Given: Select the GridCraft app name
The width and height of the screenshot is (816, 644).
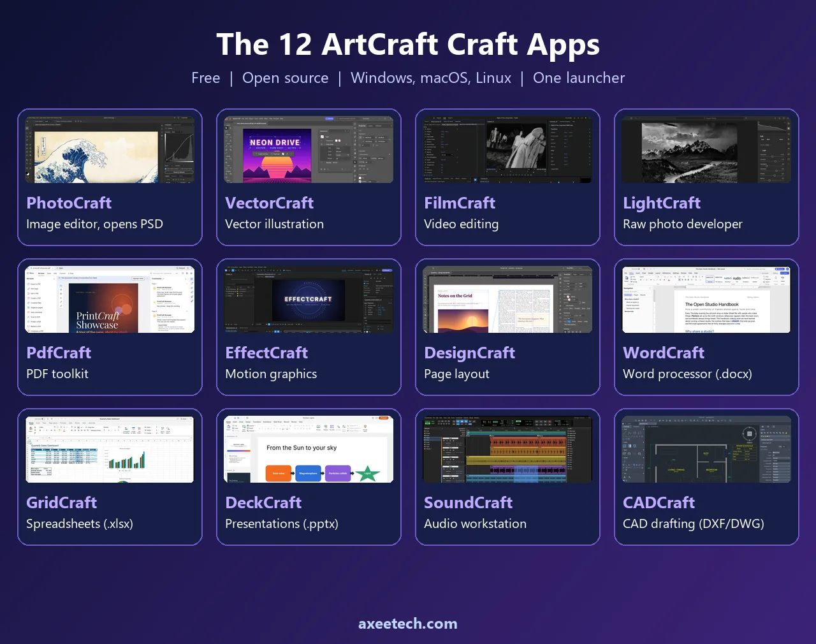Looking at the screenshot, I should pyautogui.click(x=61, y=502).
